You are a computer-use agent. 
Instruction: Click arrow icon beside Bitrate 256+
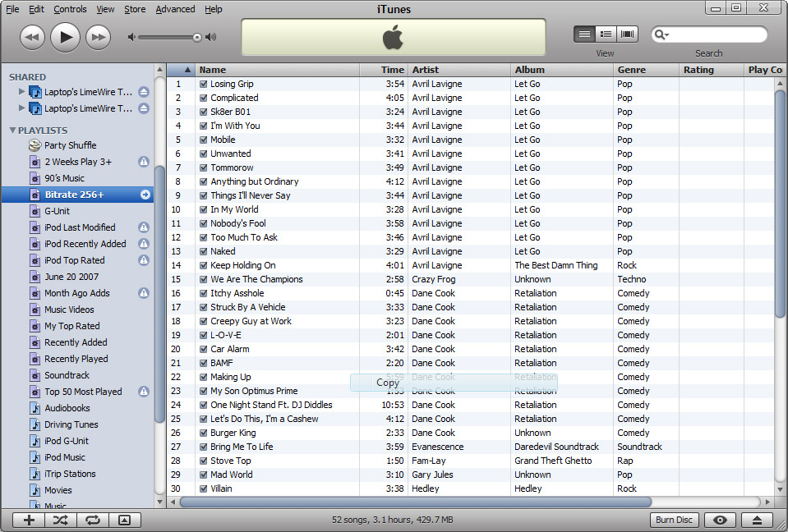tap(145, 195)
